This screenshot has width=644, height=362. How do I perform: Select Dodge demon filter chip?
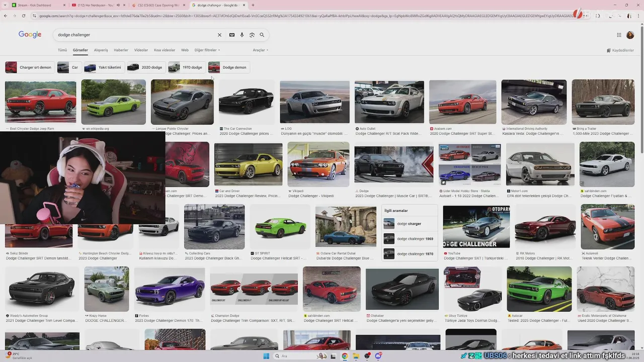click(x=228, y=67)
